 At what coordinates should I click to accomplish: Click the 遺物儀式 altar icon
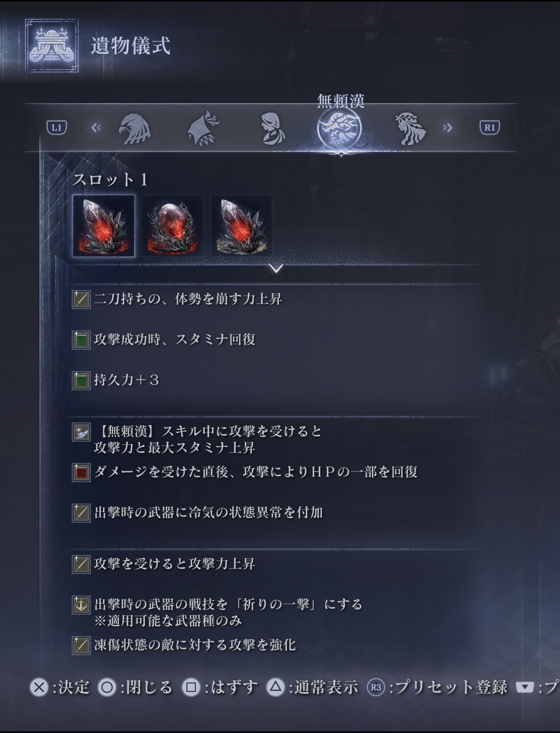[52, 46]
